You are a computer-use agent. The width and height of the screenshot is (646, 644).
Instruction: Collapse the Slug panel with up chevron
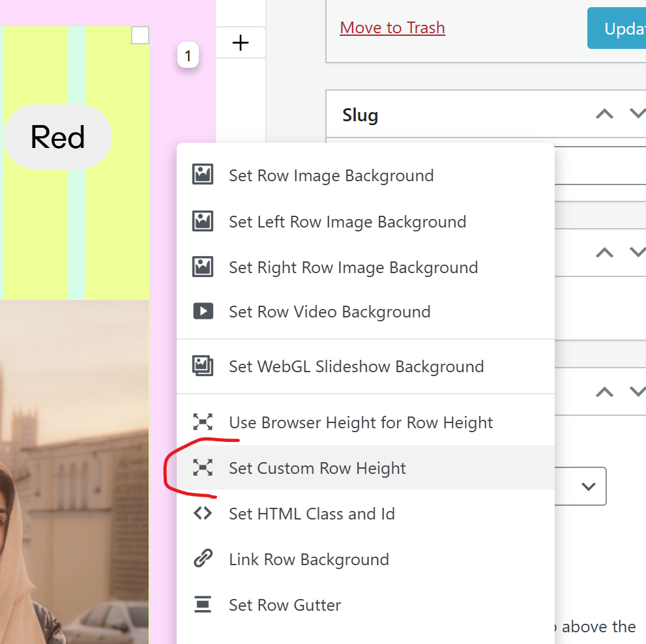(x=604, y=114)
